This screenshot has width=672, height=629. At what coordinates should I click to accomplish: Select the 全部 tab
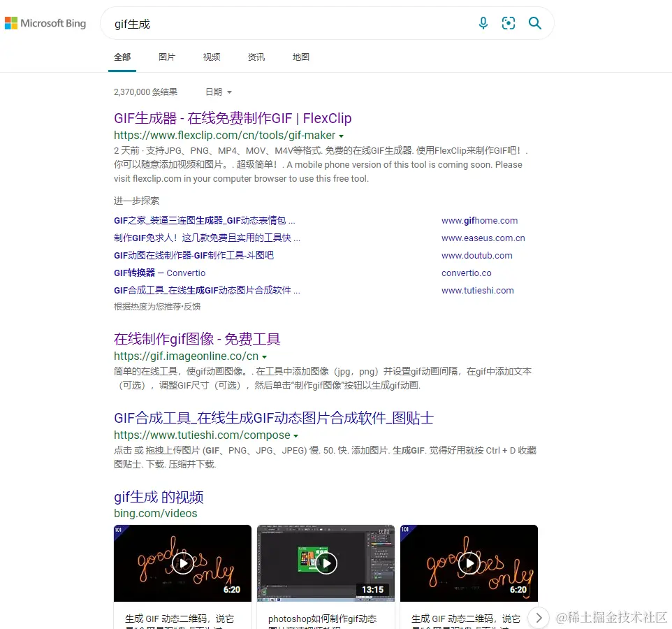tap(122, 57)
